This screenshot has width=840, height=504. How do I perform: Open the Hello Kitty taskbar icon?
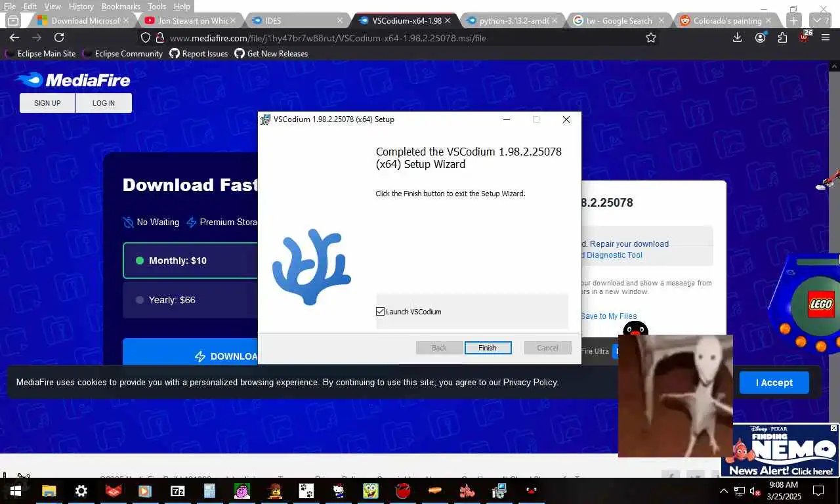pyautogui.click(x=339, y=490)
